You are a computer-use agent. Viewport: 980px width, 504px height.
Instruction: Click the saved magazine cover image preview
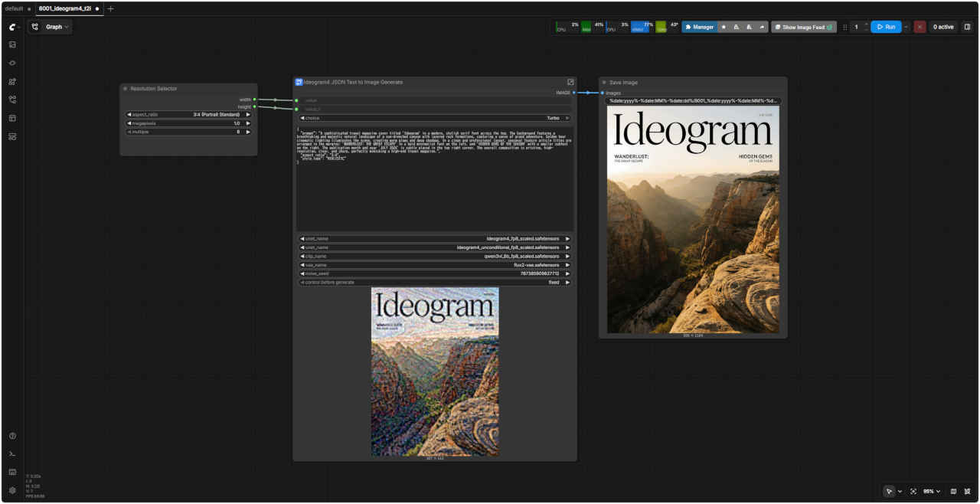(x=693, y=220)
